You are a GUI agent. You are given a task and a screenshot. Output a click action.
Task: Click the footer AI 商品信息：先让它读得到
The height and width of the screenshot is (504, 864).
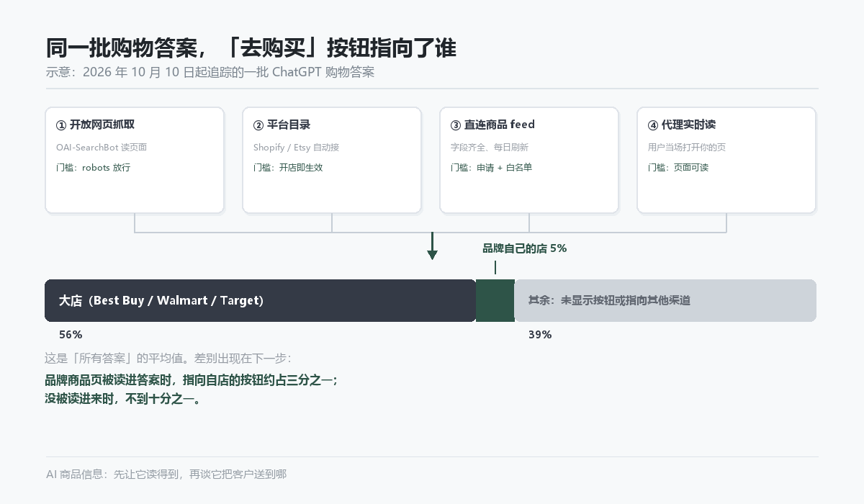[x=166, y=474]
